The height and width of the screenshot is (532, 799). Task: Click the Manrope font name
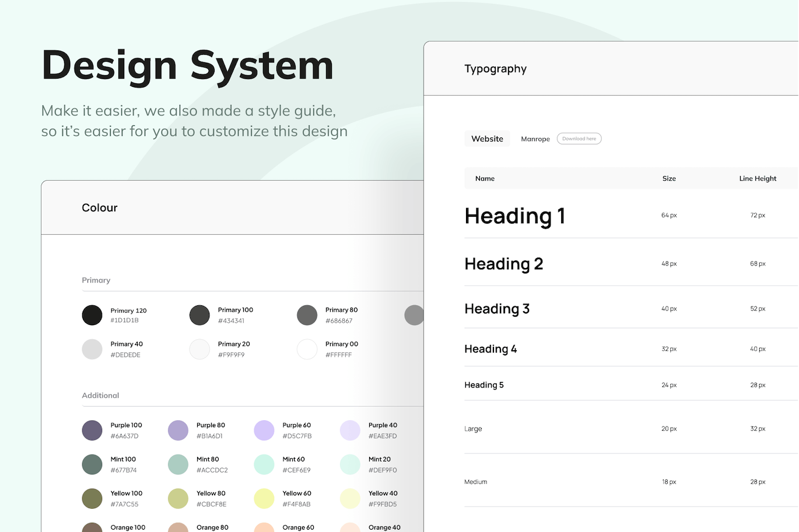pyautogui.click(x=535, y=139)
